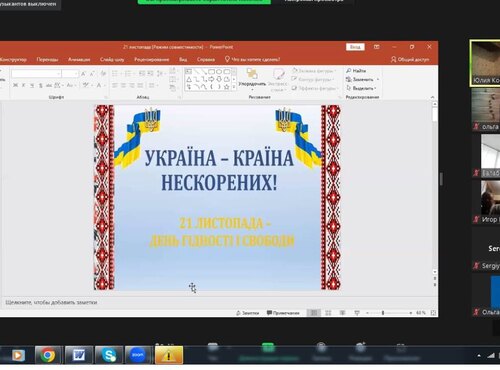Screen dimensions: 500x370
Task: Open the Конструктор ribbon tab
Action: [13, 59]
